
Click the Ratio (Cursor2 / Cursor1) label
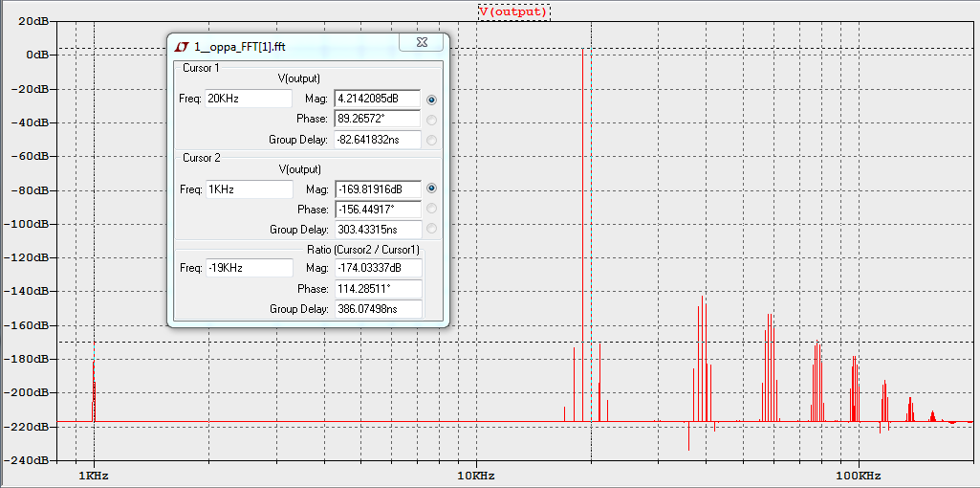coord(362,251)
